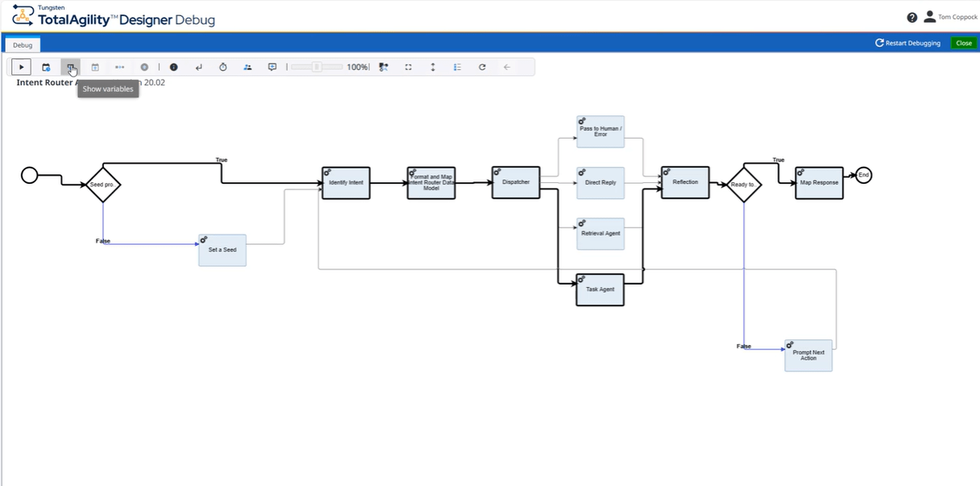
Task: Click the green Close button
Action: click(963, 43)
